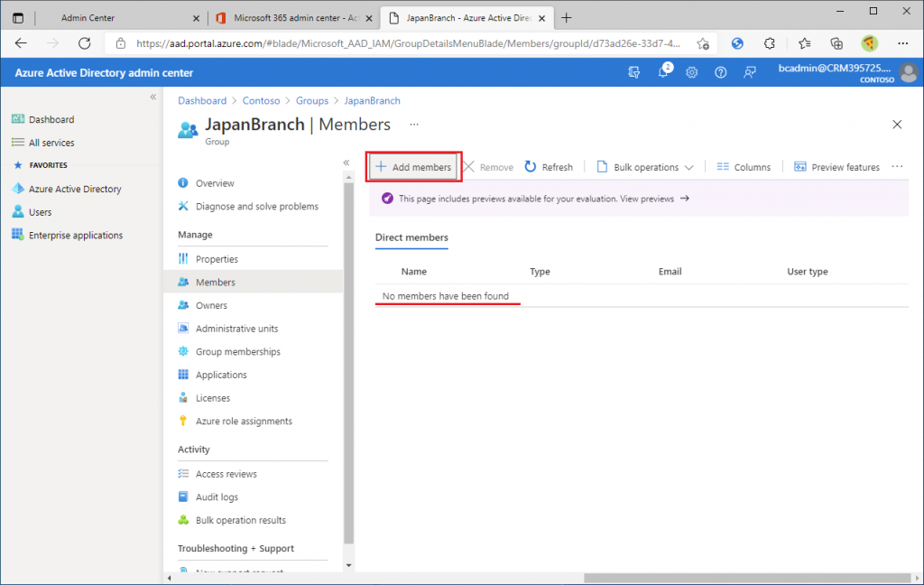Open Diagnose and solve problems

click(254, 207)
